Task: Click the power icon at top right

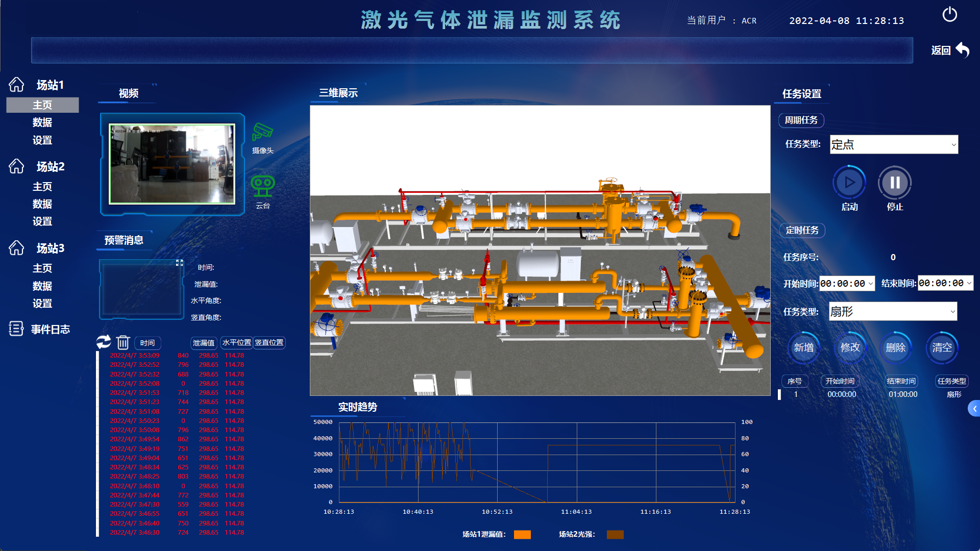Action: 949,14
